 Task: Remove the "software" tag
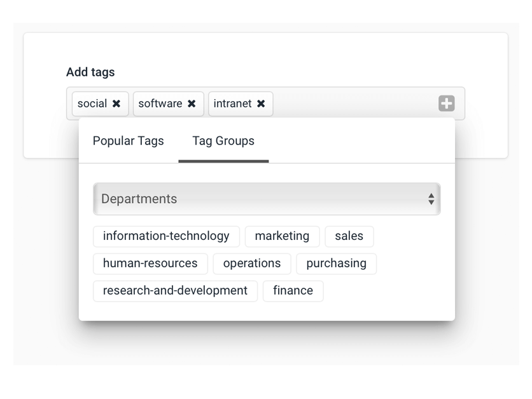[x=192, y=104]
